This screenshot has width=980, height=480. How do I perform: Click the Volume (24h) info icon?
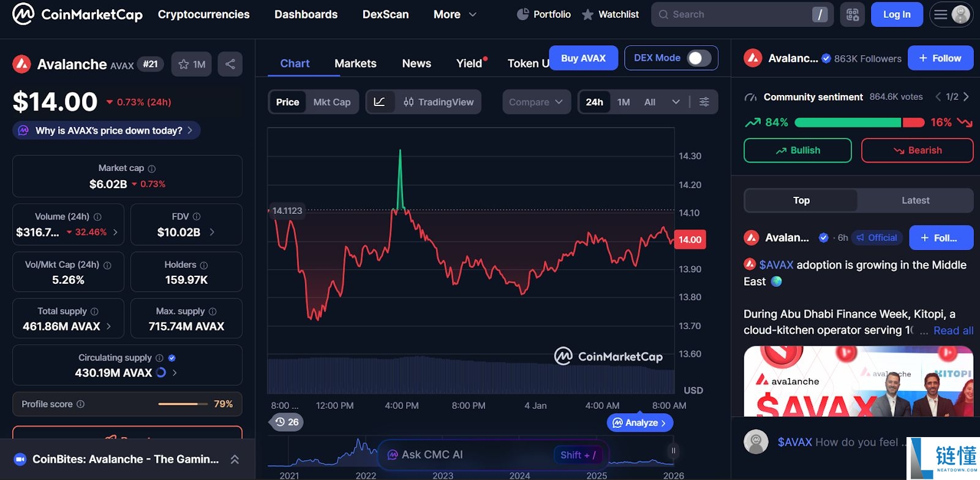pyautogui.click(x=97, y=217)
